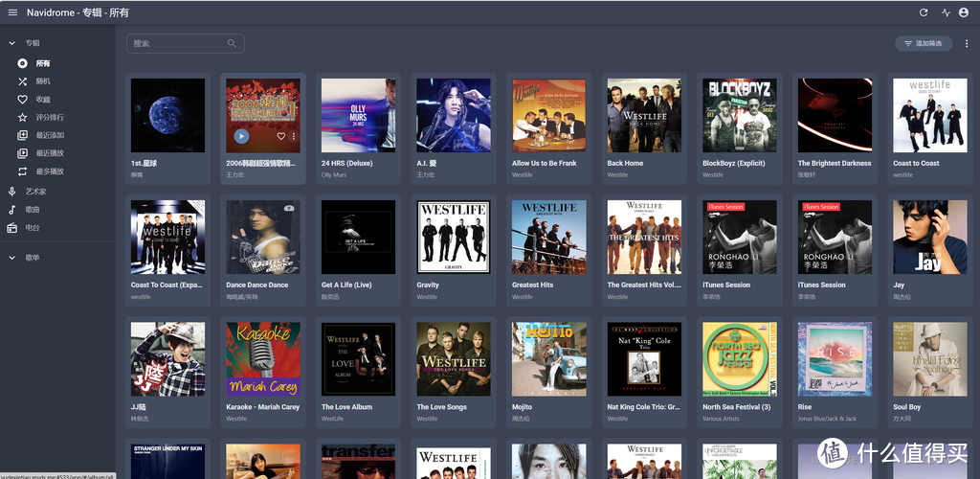Open the Jay album cover

coord(930,237)
